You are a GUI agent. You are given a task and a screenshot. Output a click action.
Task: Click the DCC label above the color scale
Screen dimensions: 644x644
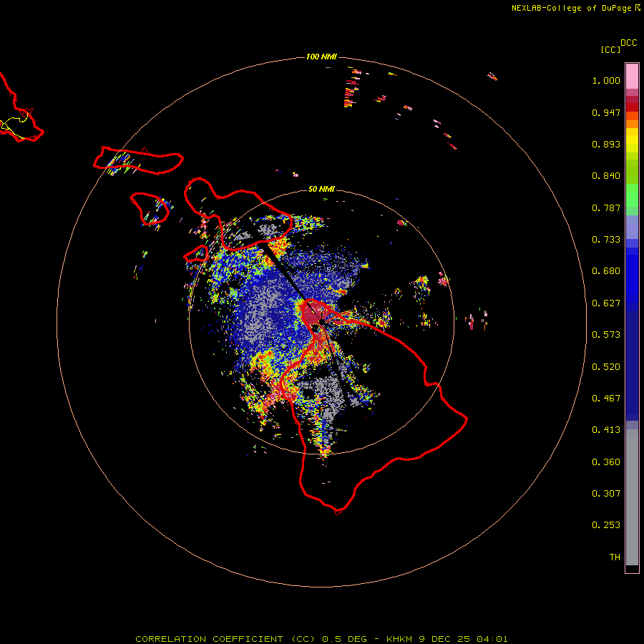tap(628, 43)
